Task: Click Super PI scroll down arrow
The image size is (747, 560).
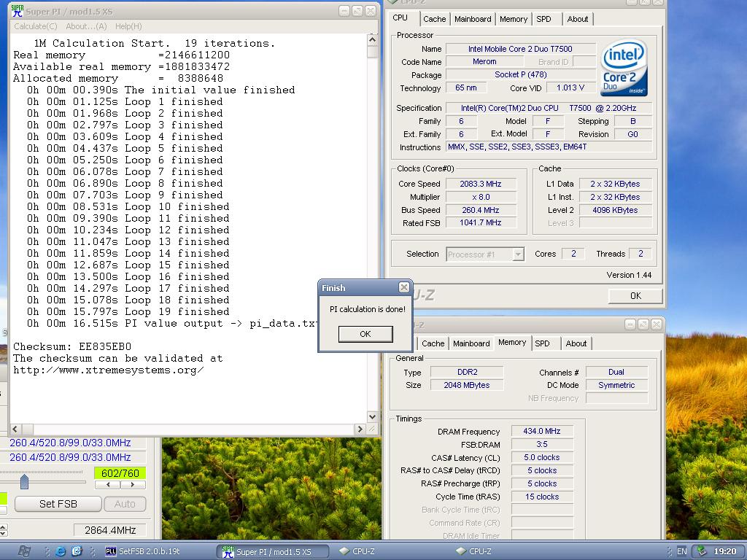Action: [x=373, y=416]
